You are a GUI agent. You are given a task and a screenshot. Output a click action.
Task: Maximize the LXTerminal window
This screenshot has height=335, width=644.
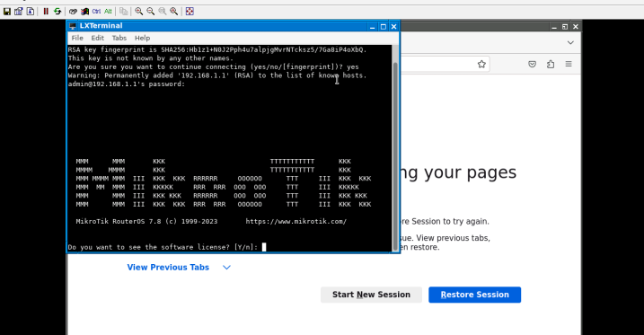point(384,26)
